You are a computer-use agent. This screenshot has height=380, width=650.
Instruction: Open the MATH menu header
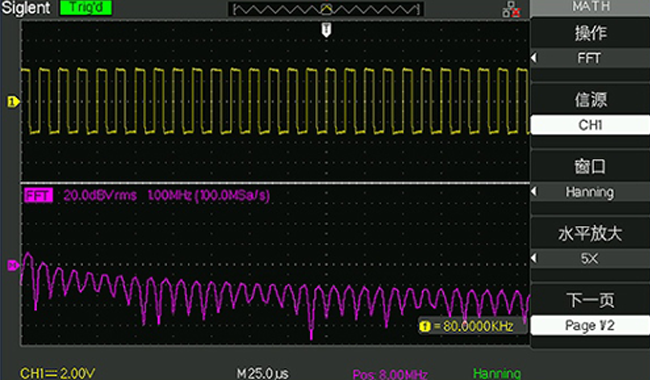[590, 7]
